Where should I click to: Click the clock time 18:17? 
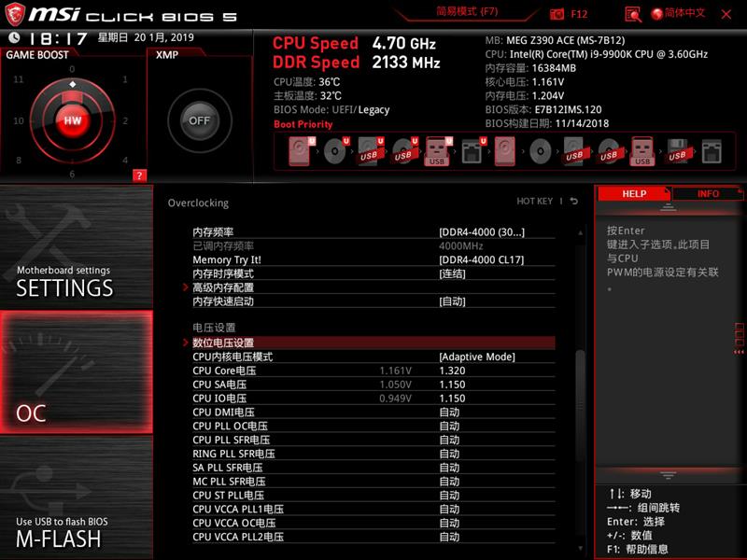pyautogui.click(x=58, y=38)
